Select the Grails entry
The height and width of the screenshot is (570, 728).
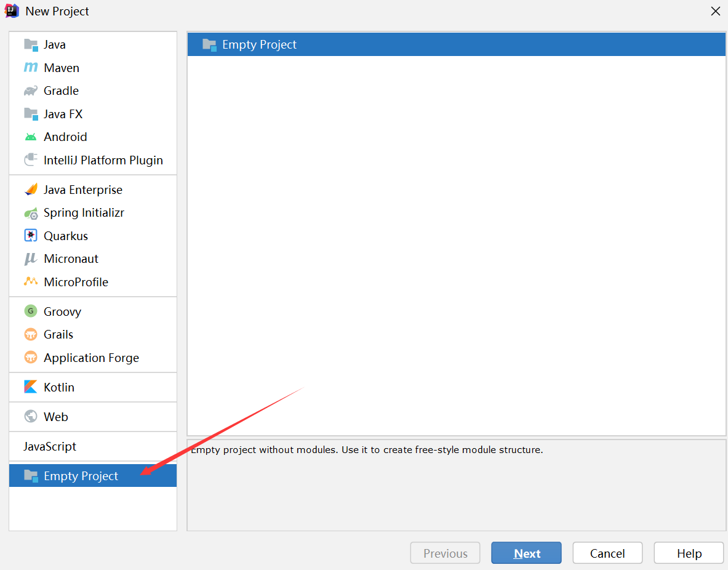click(x=93, y=334)
